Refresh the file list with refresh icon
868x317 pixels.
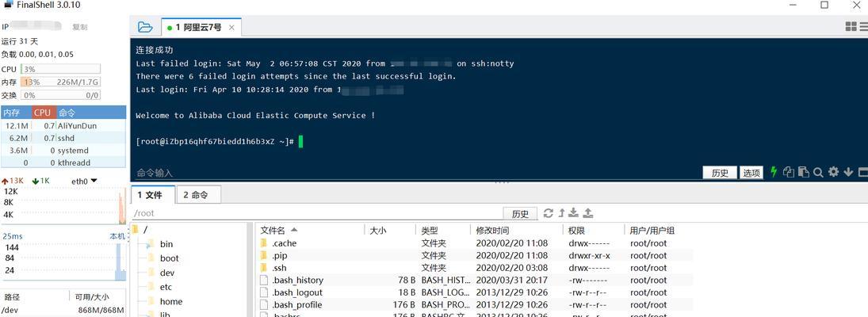point(548,213)
